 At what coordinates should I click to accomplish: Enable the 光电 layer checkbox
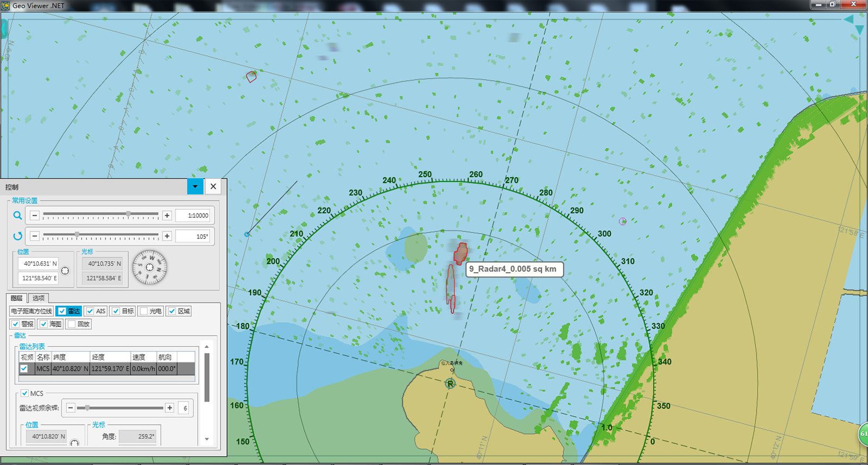(x=144, y=311)
